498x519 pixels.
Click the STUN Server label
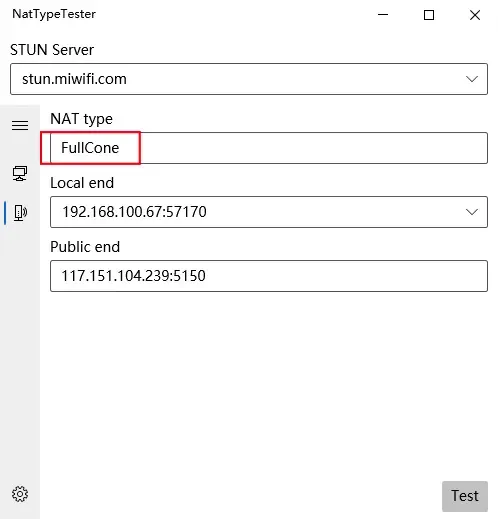[x=52, y=50]
